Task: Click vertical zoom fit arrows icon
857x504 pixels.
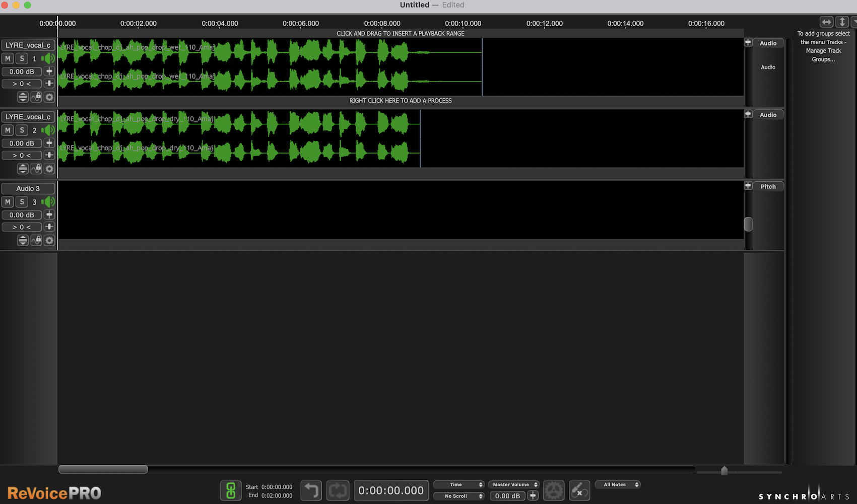Action: [842, 22]
